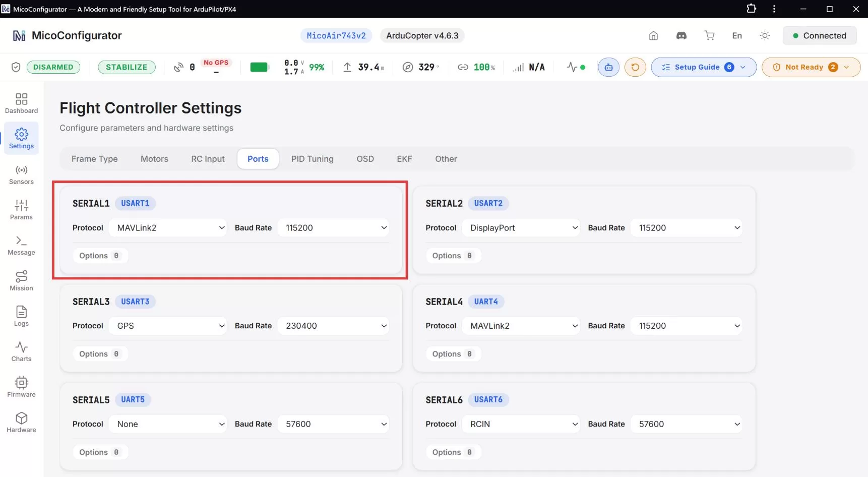Image resolution: width=868 pixels, height=477 pixels.
Task: Expand the Setup Guide dropdown
Action: [704, 67]
